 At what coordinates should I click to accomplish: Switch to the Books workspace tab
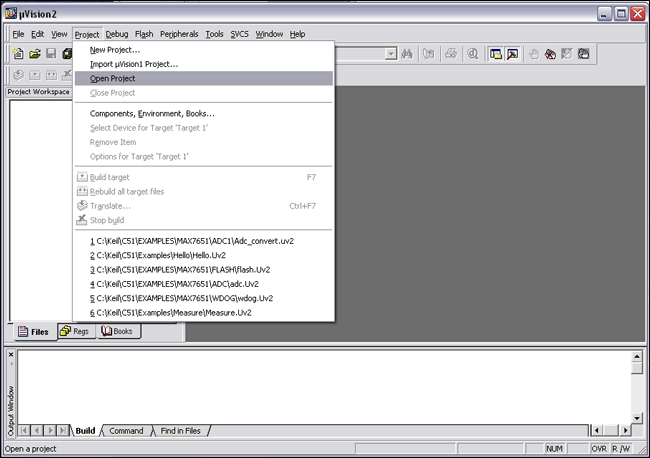pyautogui.click(x=116, y=331)
